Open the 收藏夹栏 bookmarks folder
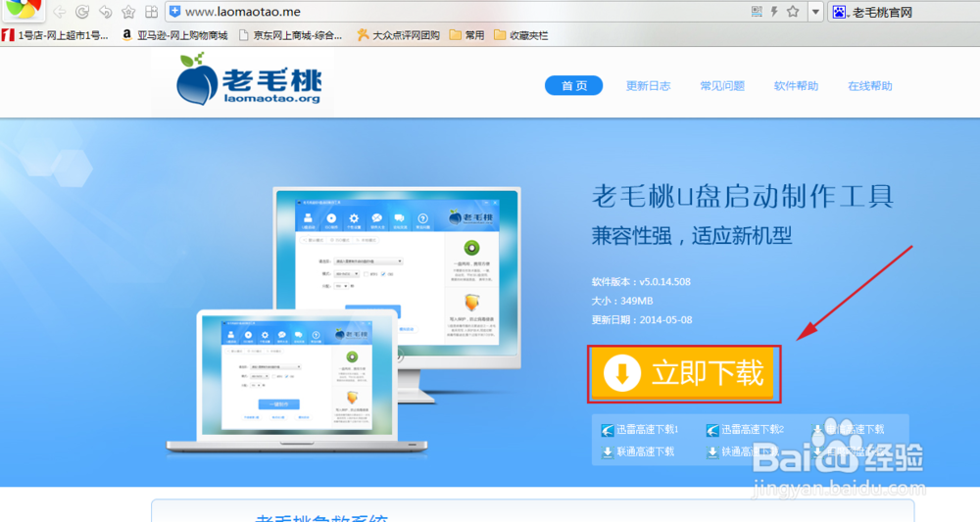 [520, 35]
